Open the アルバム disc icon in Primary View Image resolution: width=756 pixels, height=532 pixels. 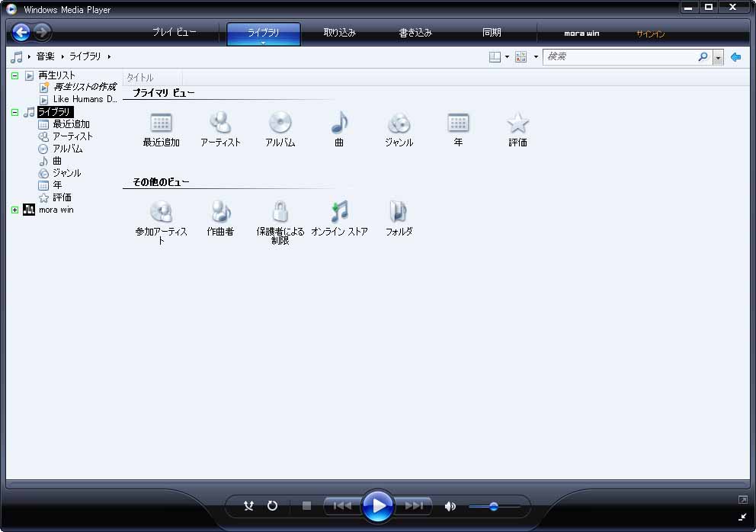click(280, 122)
